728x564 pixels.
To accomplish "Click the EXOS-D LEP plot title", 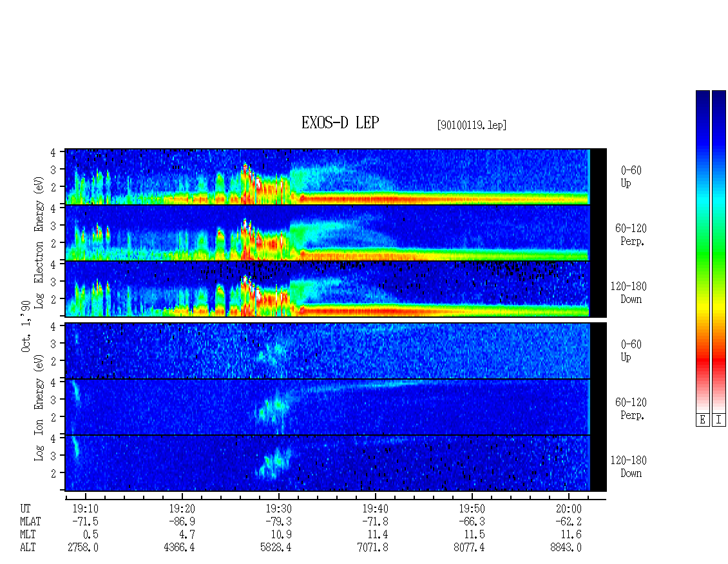I will pos(340,122).
